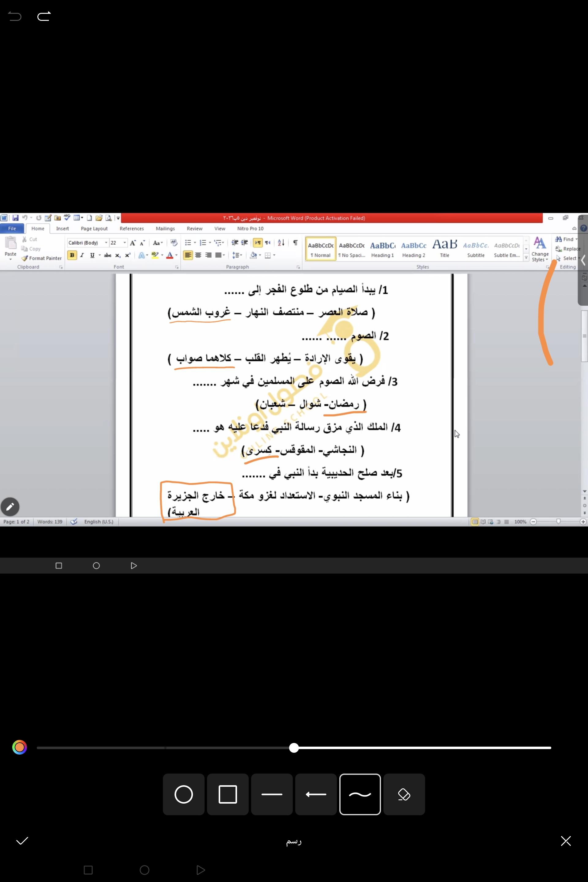This screenshot has width=588, height=882.
Task: Toggle Italic formatting in Word ribbon
Action: click(x=82, y=255)
